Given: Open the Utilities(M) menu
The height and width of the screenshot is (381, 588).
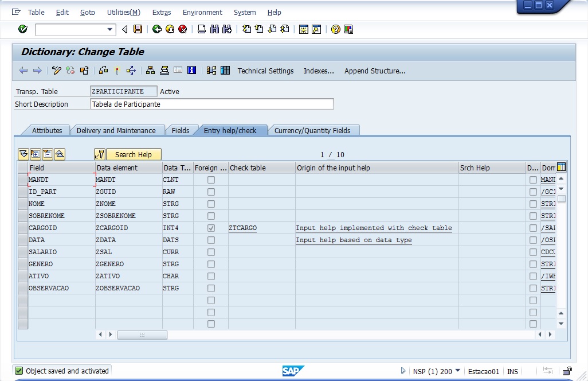Looking at the screenshot, I should [x=123, y=12].
